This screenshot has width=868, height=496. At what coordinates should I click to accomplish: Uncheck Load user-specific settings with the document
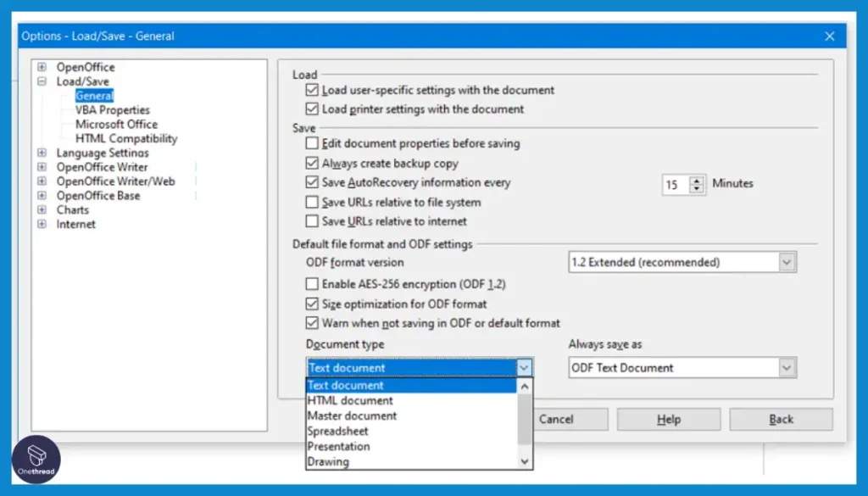(312, 90)
